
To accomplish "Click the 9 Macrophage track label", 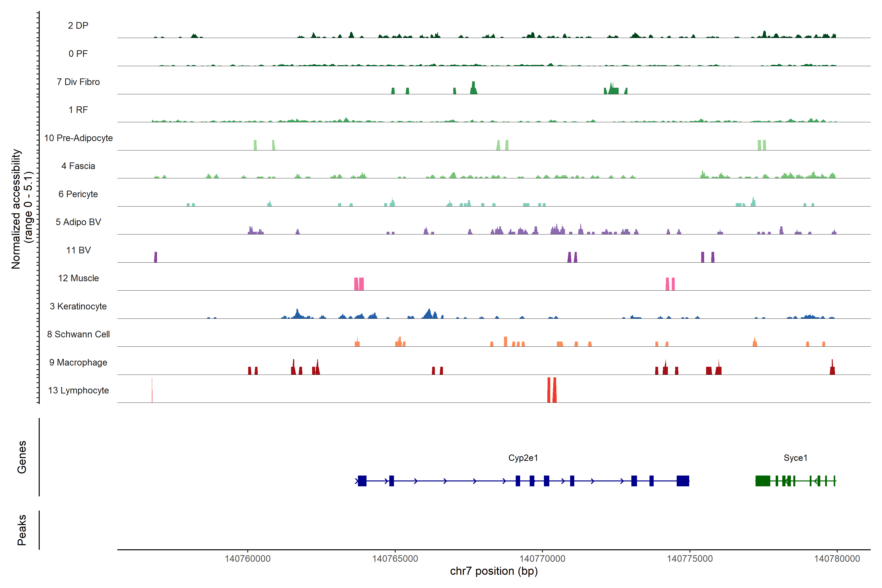I will [x=78, y=363].
